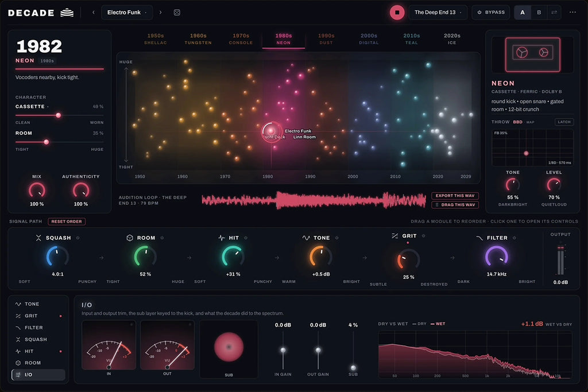This screenshot has height=392, width=588.
Task: Click the Reset Order button
Action: pos(67,222)
